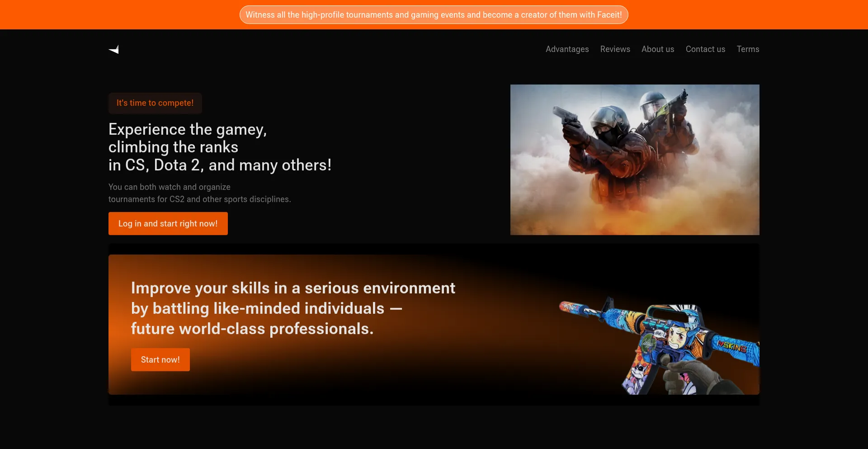Click the Faceit logo icon
868x449 pixels.
click(x=114, y=49)
